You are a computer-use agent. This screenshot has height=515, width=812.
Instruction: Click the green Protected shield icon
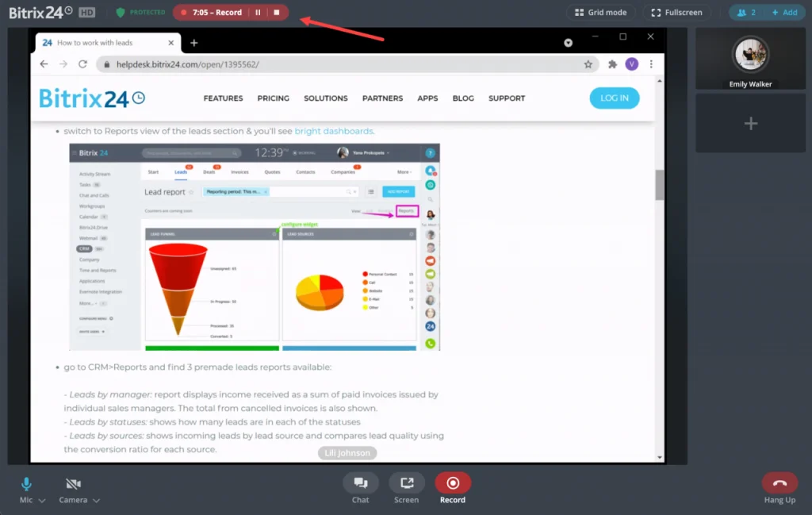121,13
